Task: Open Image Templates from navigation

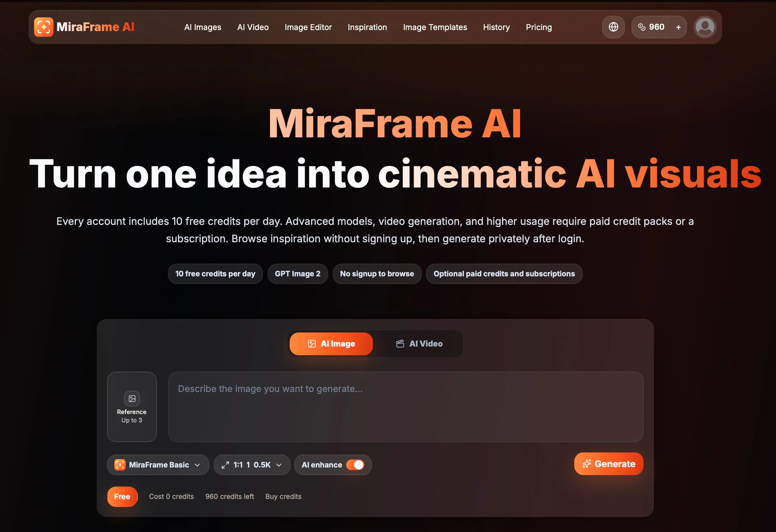Action: click(435, 27)
